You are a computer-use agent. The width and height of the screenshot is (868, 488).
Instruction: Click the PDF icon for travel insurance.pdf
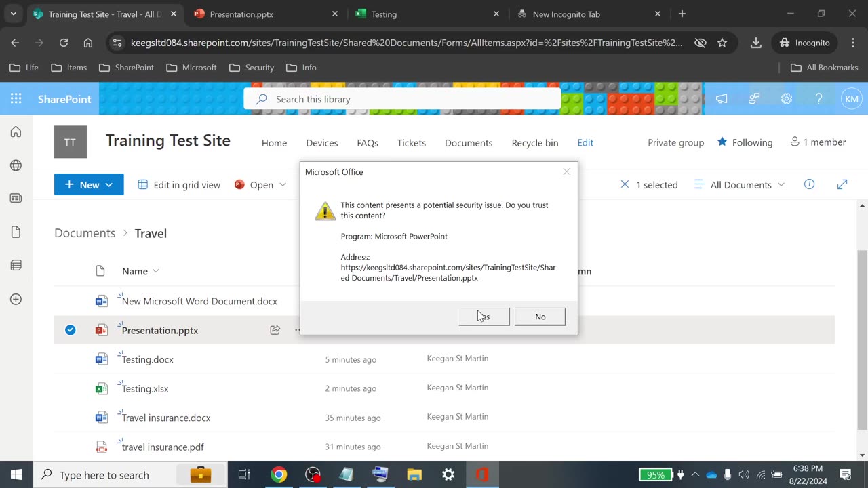(102, 447)
